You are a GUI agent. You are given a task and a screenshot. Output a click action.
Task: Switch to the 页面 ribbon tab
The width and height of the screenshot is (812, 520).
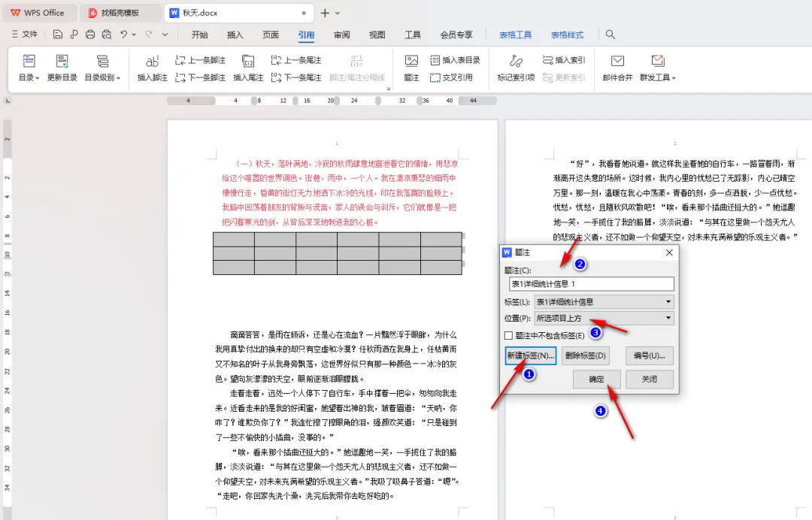tap(271, 35)
